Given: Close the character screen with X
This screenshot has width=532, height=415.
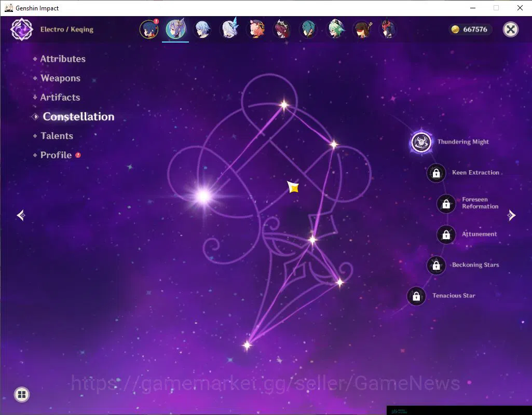Looking at the screenshot, I should coord(510,30).
